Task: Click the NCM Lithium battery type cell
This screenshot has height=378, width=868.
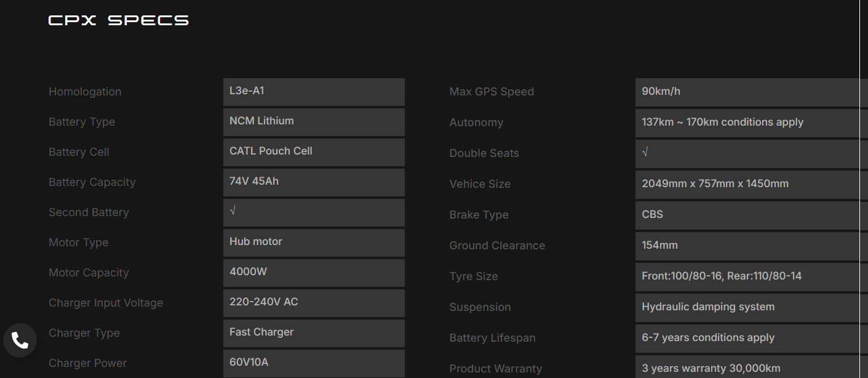Action: coord(314,123)
